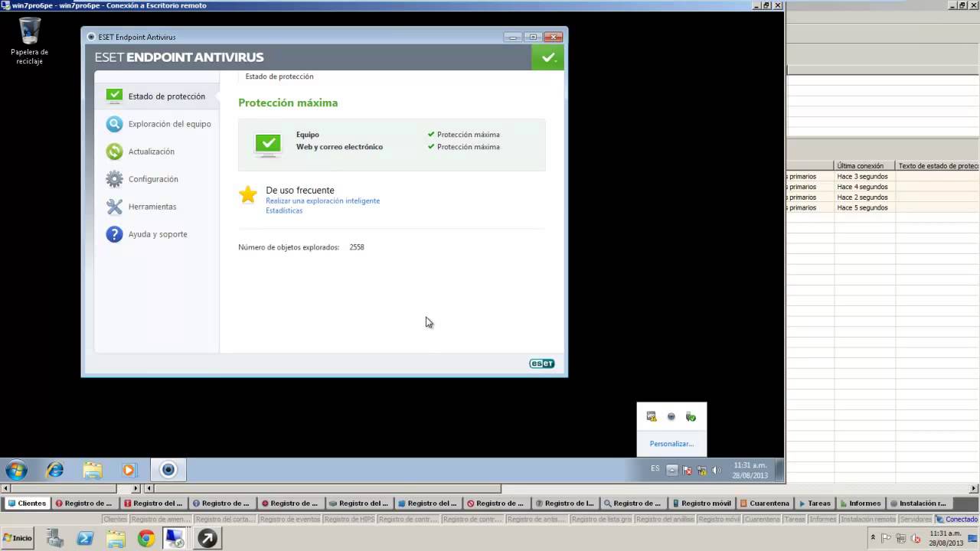Click the Action Center flag tray icon
This screenshot has width=980, height=551.
pos(687,470)
